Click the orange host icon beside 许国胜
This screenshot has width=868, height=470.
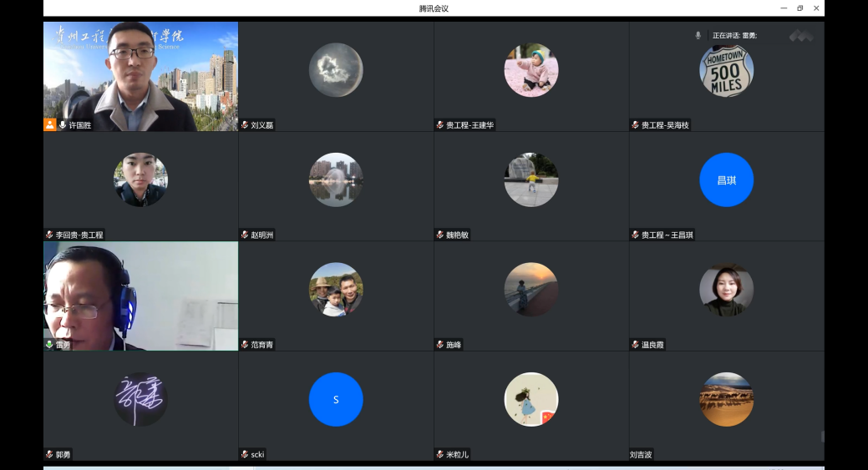pos(50,124)
